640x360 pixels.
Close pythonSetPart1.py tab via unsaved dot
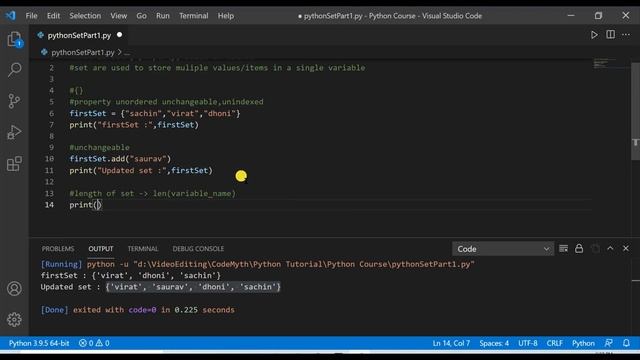tap(119, 35)
